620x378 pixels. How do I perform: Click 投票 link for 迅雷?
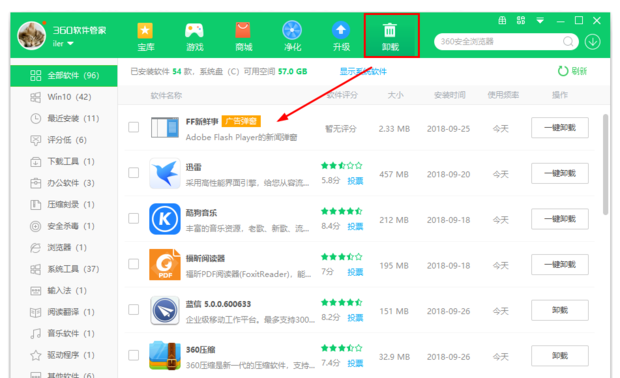pyautogui.click(x=355, y=181)
